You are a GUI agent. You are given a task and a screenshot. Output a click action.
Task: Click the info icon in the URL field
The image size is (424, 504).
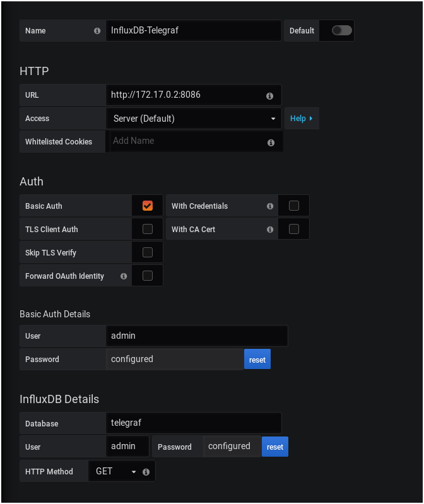pyautogui.click(x=269, y=96)
